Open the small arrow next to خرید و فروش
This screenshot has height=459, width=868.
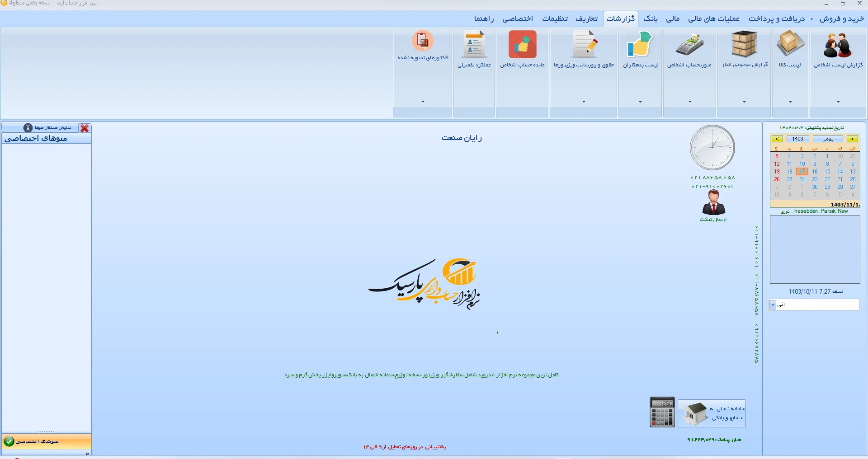click(x=811, y=19)
